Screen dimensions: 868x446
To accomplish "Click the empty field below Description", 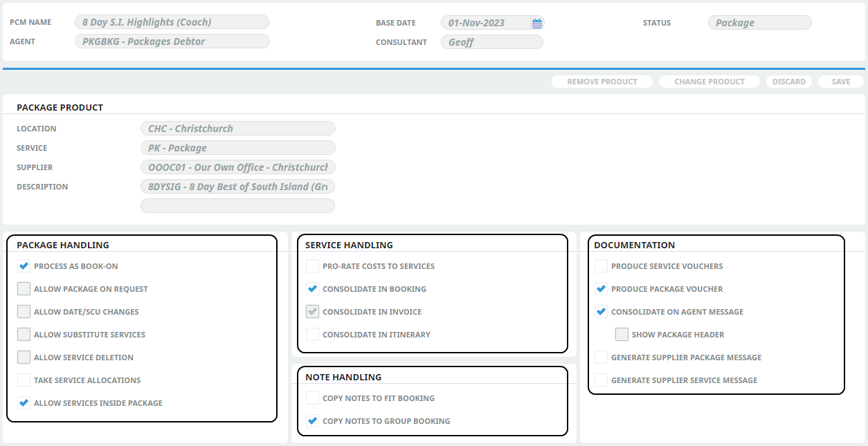I will tap(238, 206).
